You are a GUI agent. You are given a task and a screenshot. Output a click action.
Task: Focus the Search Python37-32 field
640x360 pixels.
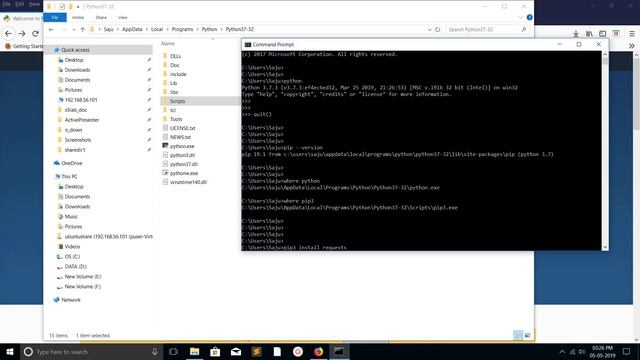(482, 29)
